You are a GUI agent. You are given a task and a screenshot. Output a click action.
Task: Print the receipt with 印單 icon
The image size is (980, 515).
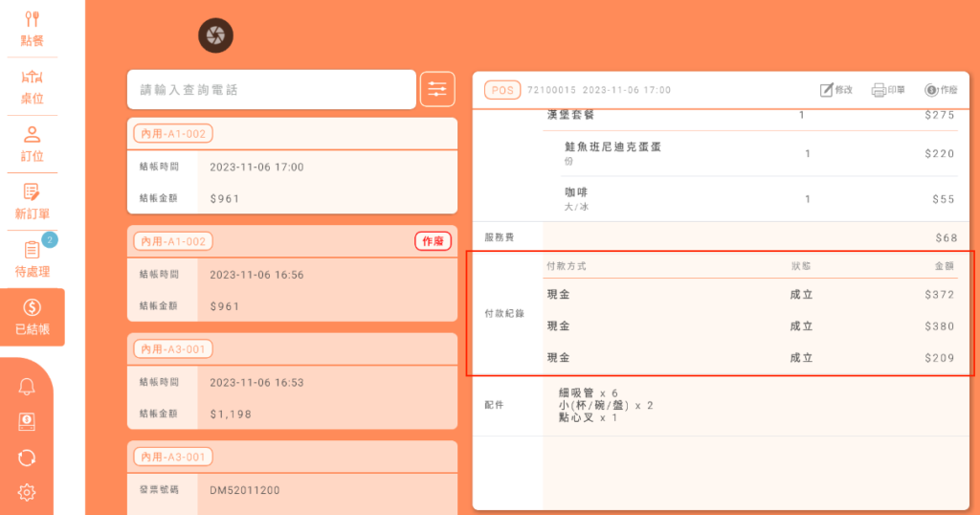(x=888, y=90)
